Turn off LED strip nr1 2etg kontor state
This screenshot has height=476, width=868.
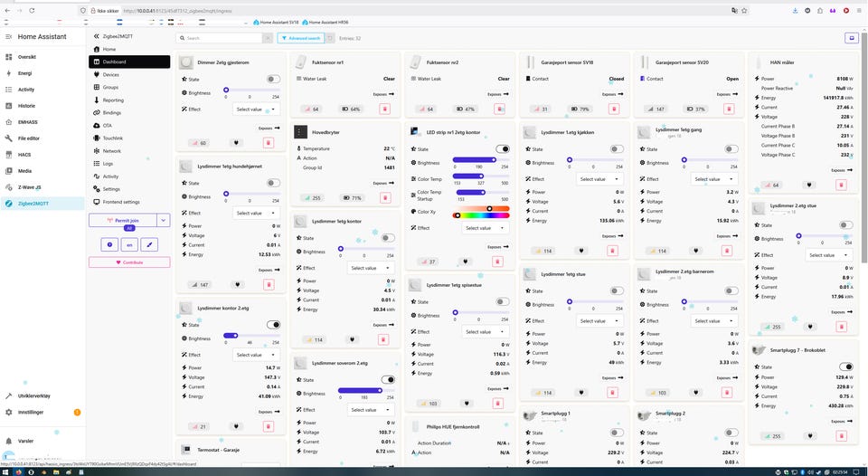(503, 149)
